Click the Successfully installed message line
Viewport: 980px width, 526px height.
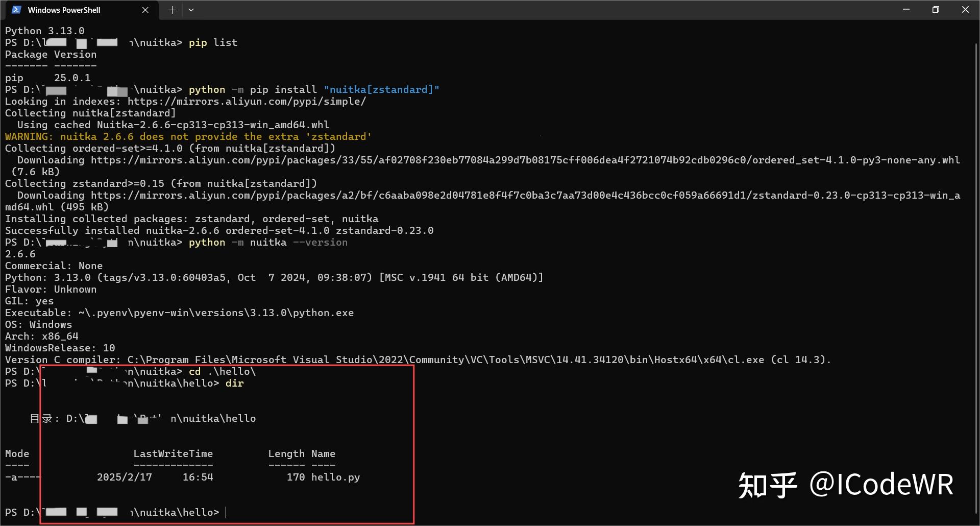218,230
